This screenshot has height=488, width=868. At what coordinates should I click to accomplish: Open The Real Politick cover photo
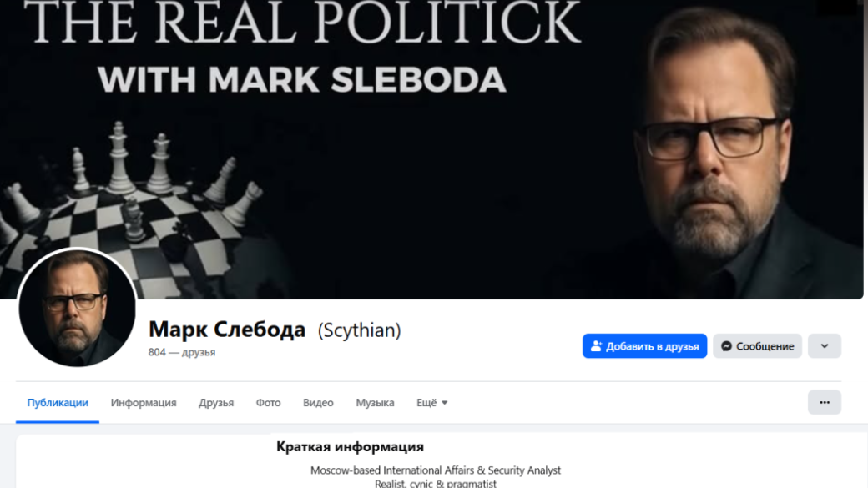(431, 149)
